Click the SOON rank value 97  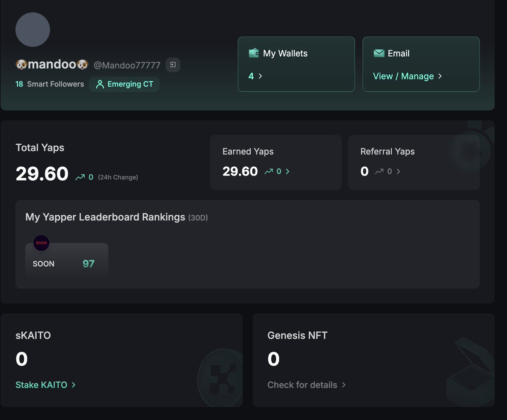[88, 264]
